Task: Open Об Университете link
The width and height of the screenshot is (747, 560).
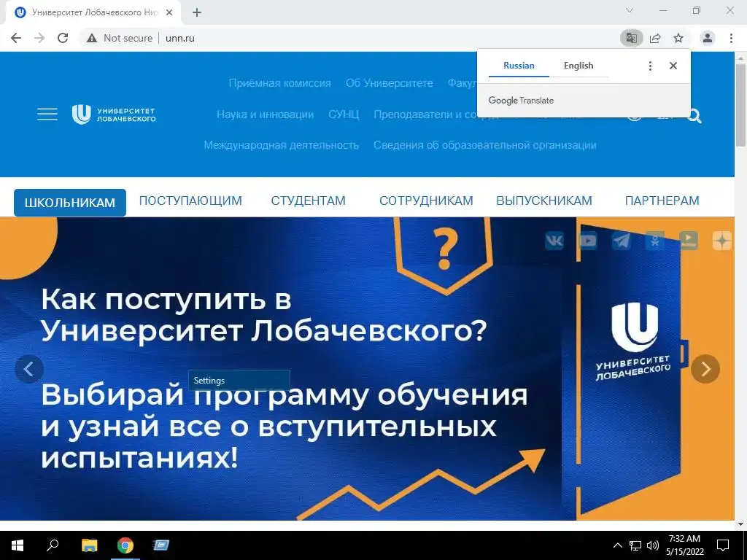Action: (390, 83)
